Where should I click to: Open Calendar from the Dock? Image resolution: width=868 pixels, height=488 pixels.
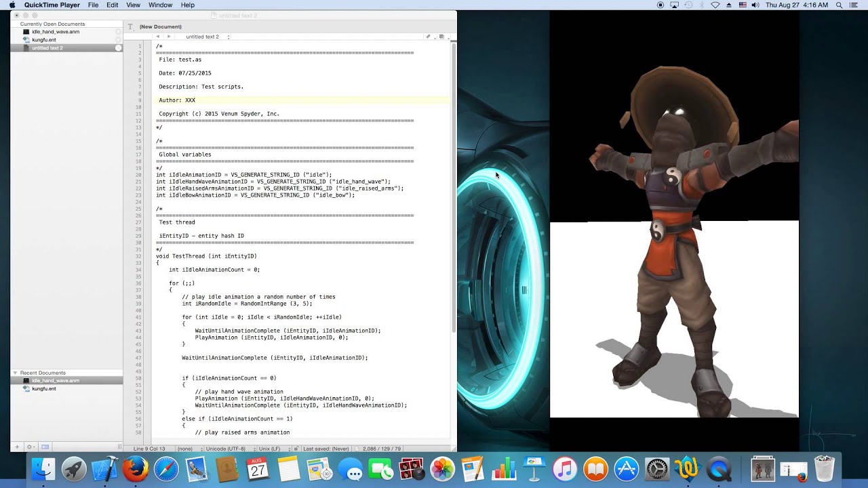[258, 469]
